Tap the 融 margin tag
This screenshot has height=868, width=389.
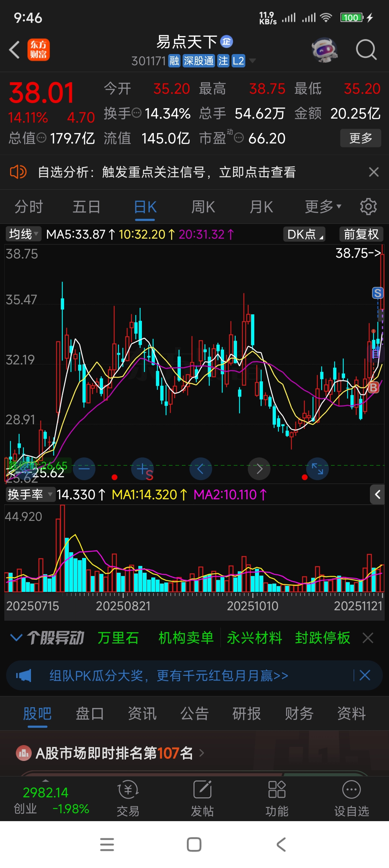(x=174, y=61)
